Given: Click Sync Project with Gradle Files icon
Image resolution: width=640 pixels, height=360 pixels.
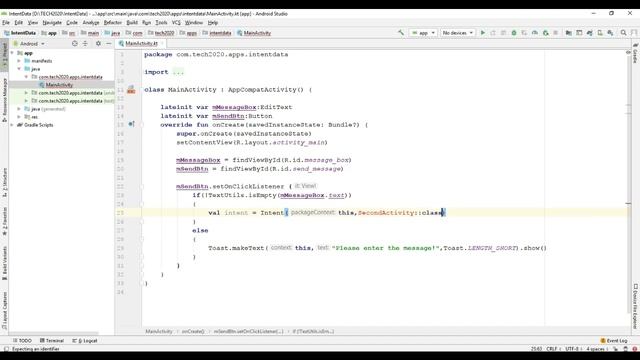Looking at the screenshot, I should [589, 33].
